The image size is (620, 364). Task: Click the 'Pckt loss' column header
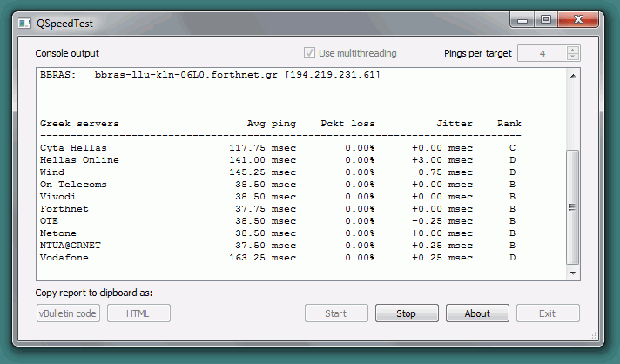click(x=347, y=124)
